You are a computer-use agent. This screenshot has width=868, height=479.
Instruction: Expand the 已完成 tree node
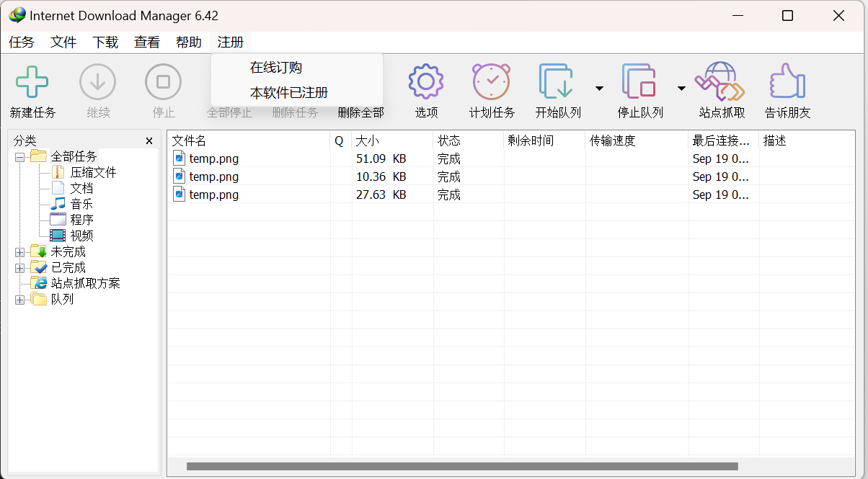(x=19, y=268)
